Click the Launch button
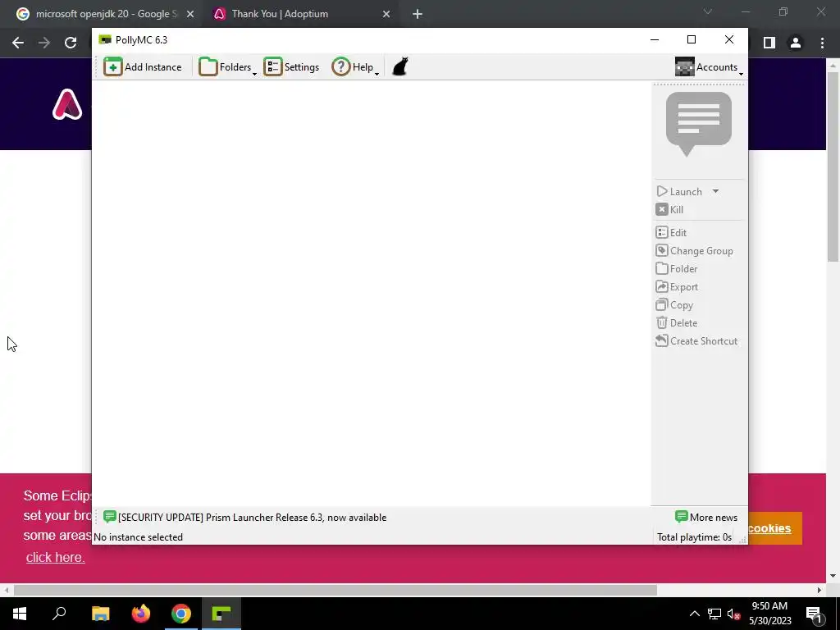Screen dimensions: 840x630 [x=679, y=191]
